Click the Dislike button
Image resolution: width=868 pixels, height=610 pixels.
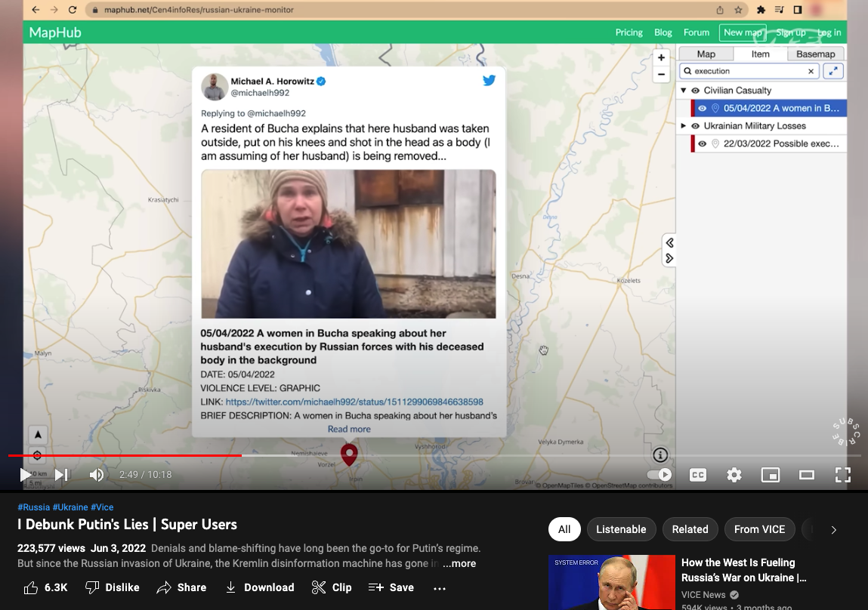pos(113,587)
